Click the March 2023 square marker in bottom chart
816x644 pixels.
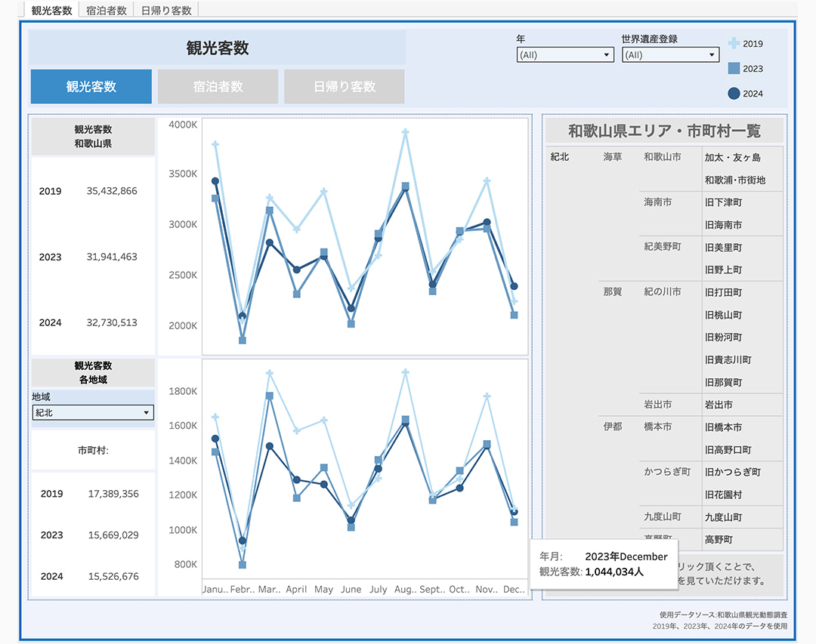pyautogui.click(x=270, y=396)
